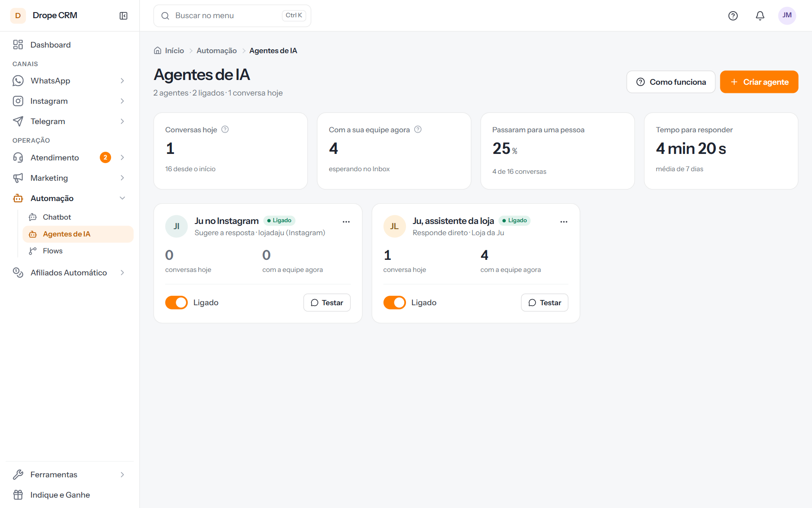This screenshot has height=508, width=812.
Task: Turn off Ju no Instagram agent toggle
Action: pos(176,303)
